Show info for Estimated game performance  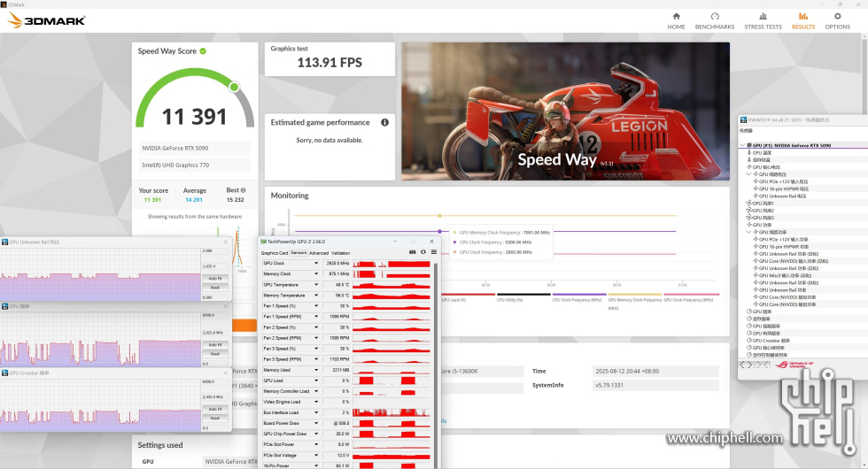(384, 122)
